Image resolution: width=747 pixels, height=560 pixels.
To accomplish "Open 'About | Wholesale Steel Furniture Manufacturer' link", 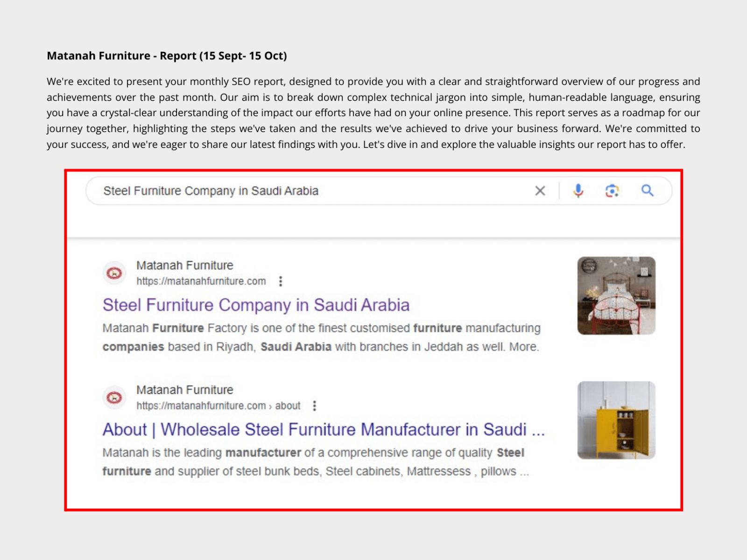I will (x=324, y=429).
